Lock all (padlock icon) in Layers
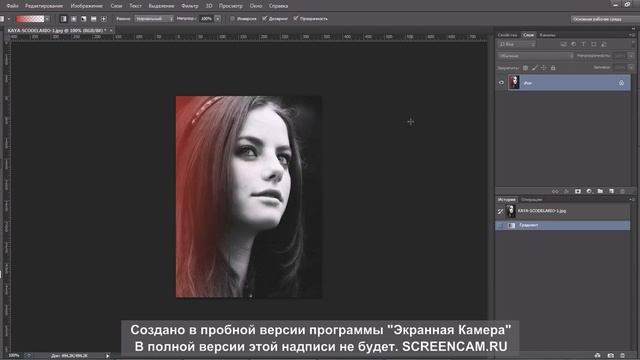The height and width of the screenshot is (360, 640). tap(553, 68)
